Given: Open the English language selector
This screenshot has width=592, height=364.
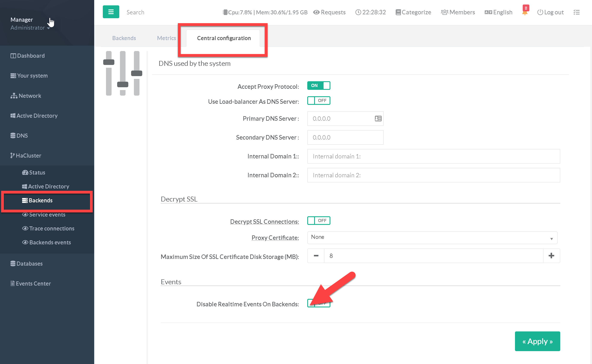Looking at the screenshot, I should click(498, 12).
